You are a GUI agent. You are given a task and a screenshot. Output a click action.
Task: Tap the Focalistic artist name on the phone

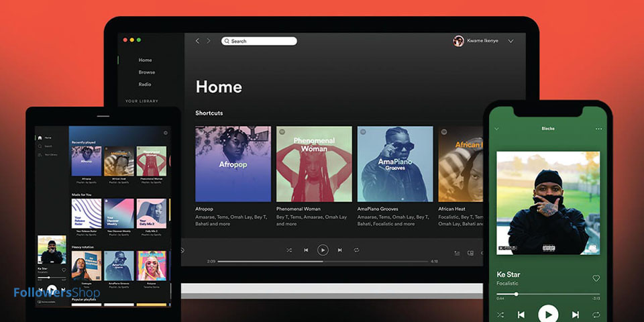pos(507,283)
